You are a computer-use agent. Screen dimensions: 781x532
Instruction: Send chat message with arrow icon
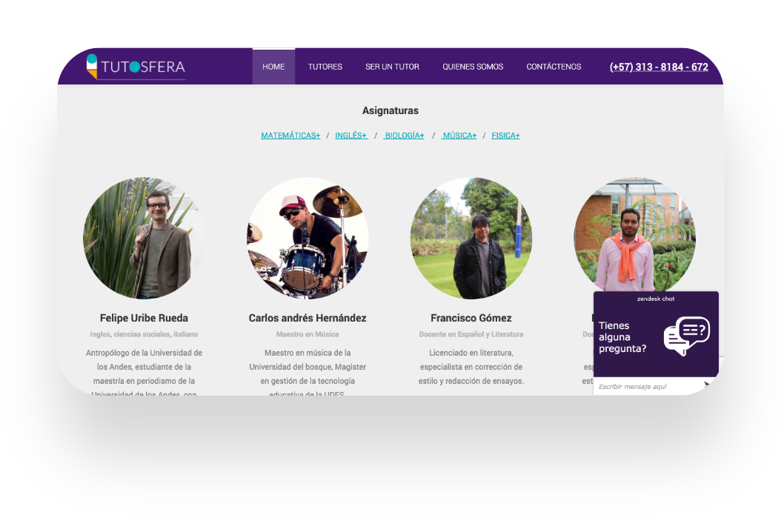click(706, 385)
